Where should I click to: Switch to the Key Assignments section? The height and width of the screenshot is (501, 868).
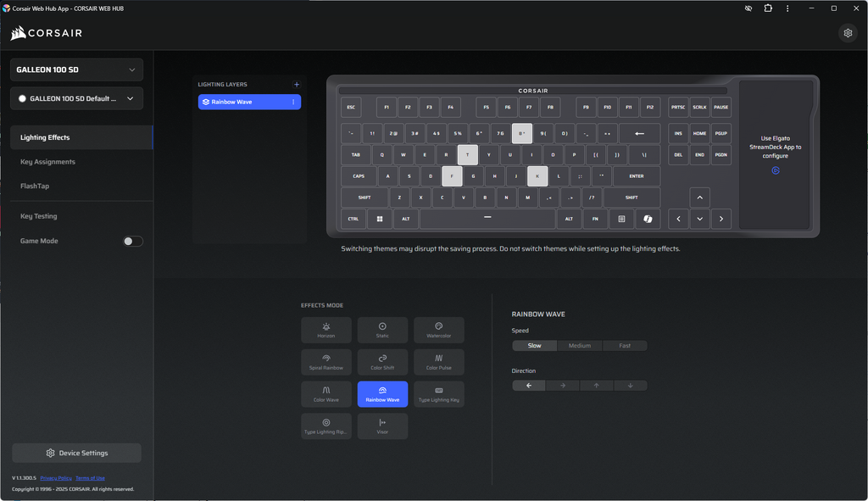[x=47, y=162]
